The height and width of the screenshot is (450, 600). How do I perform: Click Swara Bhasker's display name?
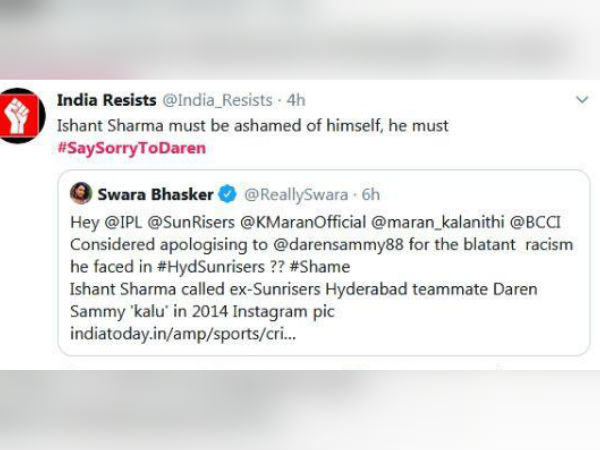pyautogui.click(x=157, y=193)
